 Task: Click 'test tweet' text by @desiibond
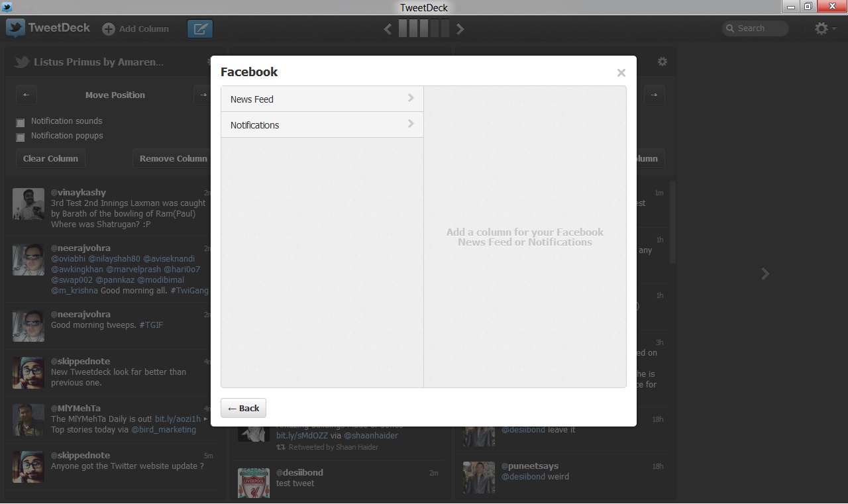(295, 483)
